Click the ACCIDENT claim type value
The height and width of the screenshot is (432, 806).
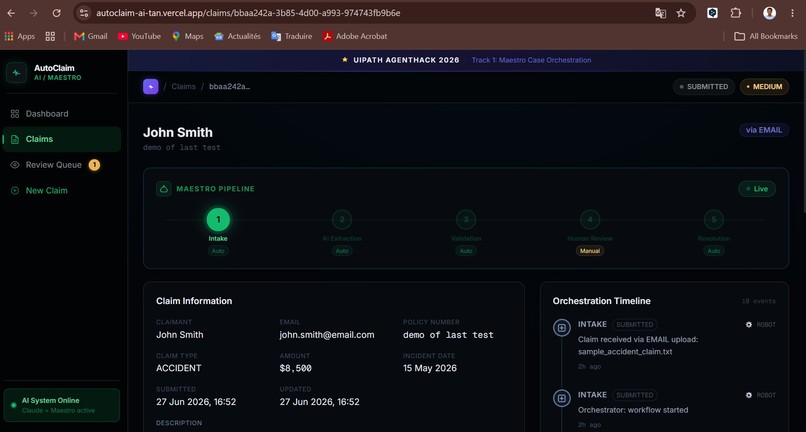tap(179, 368)
